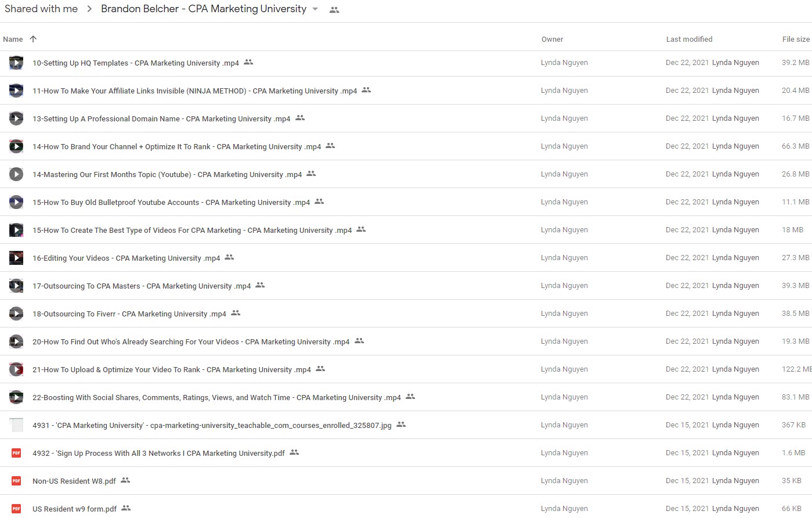Click the 367 KB file size value
The width and height of the screenshot is (812, 518).
[793, 425]
